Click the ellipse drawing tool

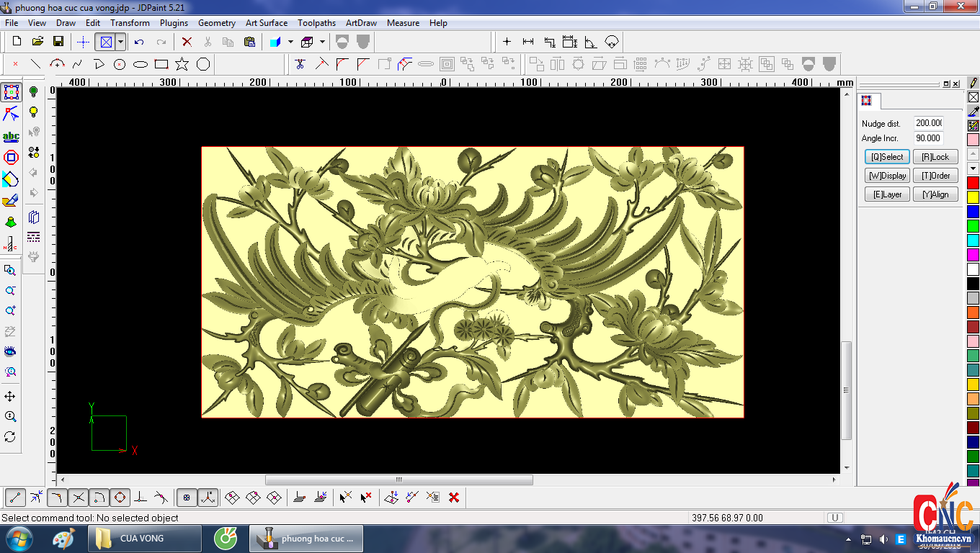point(141,64)
